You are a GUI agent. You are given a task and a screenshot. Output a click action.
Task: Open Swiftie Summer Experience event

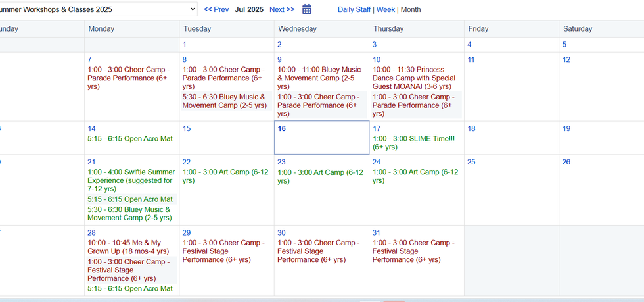coord(131,180)
